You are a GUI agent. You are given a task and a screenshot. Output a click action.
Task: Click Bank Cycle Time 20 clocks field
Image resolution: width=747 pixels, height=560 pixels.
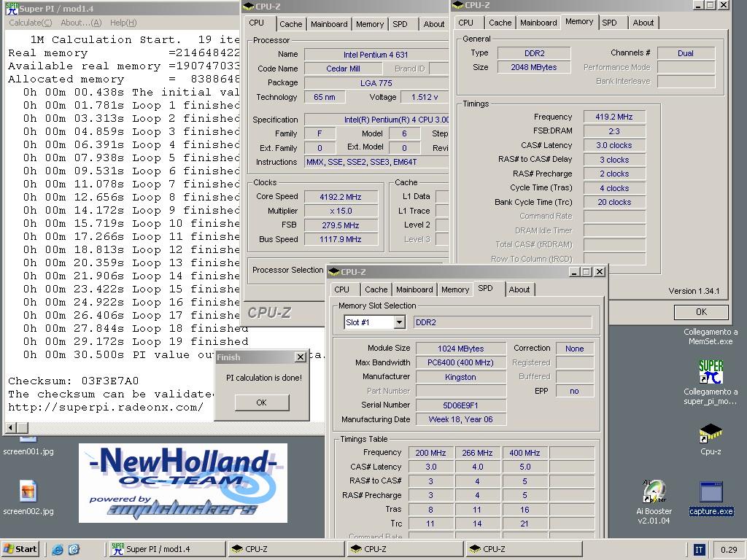pyautogui.click(x=614, y=203)
